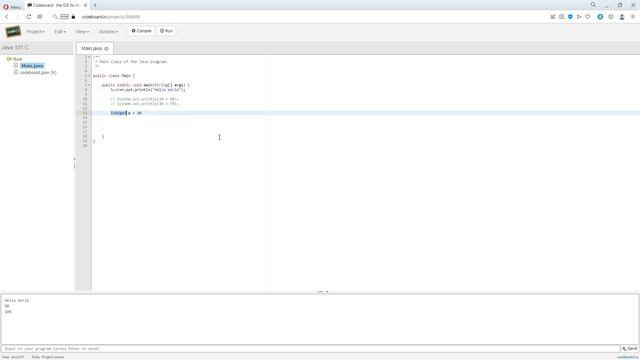Open the Edit dropdown menu
The width and height of the screenshot is (640, 360).
(x=60, y=31)
